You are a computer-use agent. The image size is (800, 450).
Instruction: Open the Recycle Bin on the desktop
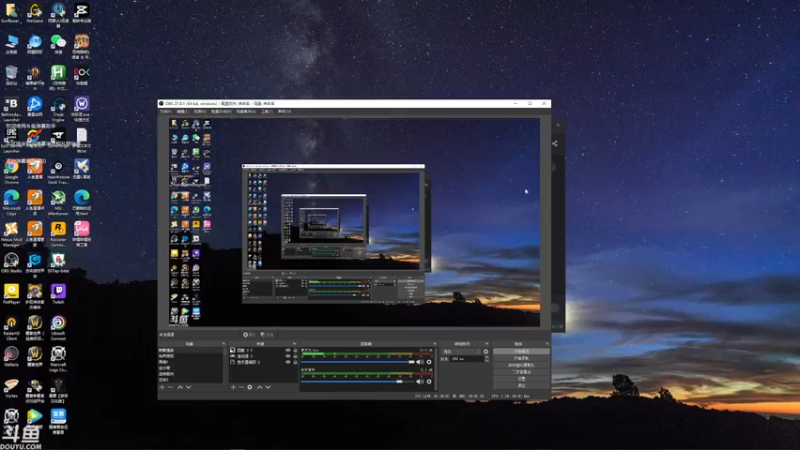click(x=11, y=75)
